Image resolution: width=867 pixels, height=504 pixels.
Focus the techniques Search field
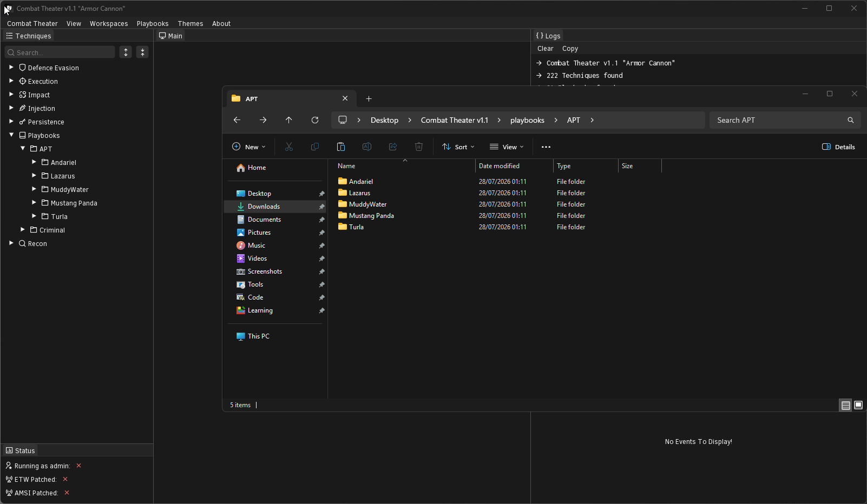click(x=60, y=52)
